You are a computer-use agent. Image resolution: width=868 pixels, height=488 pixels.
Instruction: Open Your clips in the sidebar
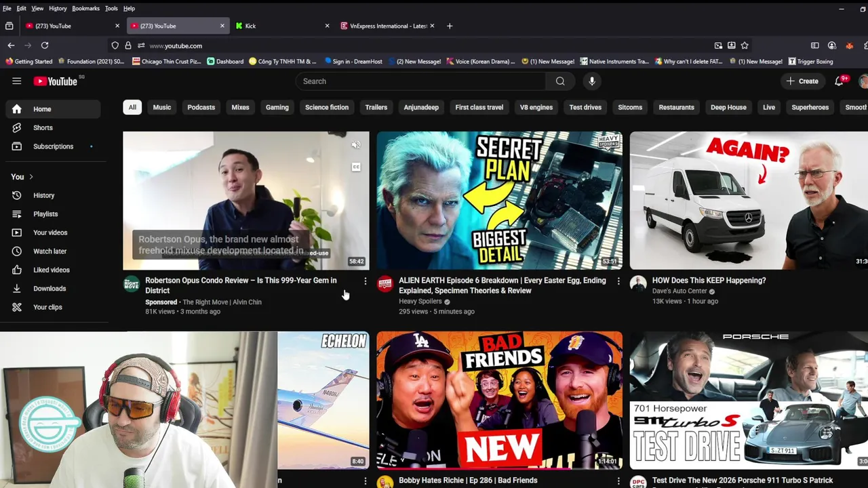click(x=53, y=307)
